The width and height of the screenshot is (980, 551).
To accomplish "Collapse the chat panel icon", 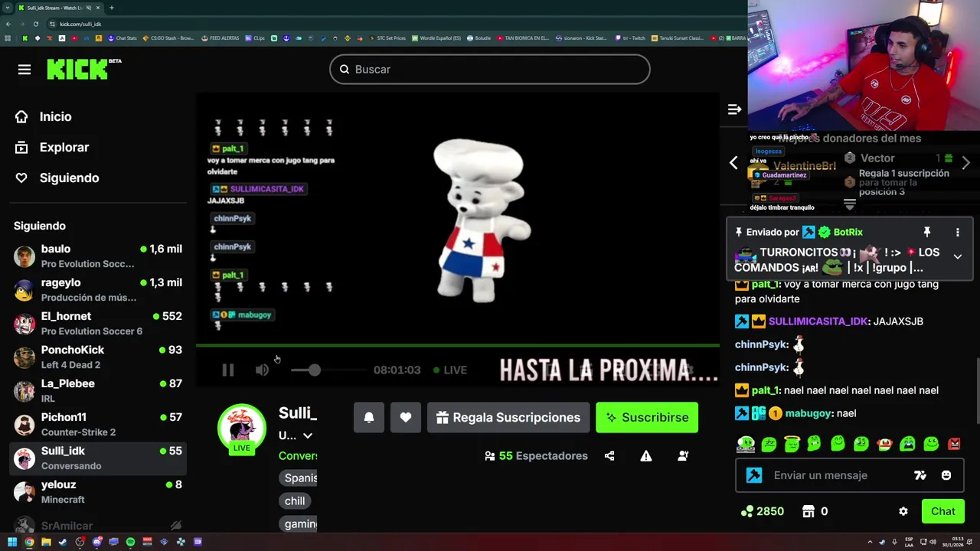I will click(734, 110).
